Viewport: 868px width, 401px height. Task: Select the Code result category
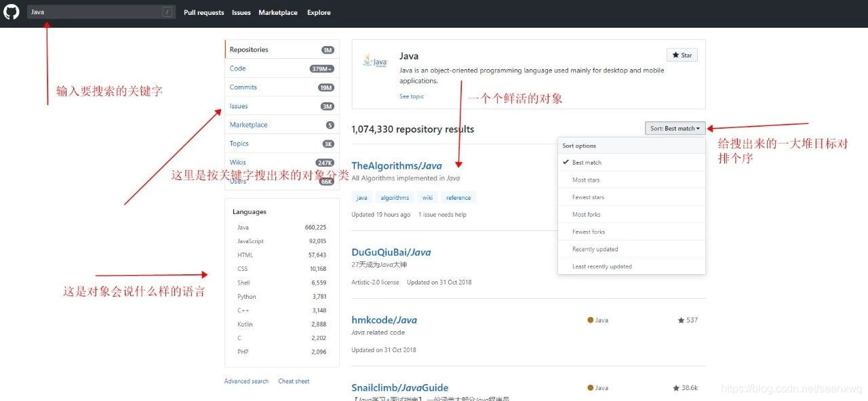coord(282,68)
